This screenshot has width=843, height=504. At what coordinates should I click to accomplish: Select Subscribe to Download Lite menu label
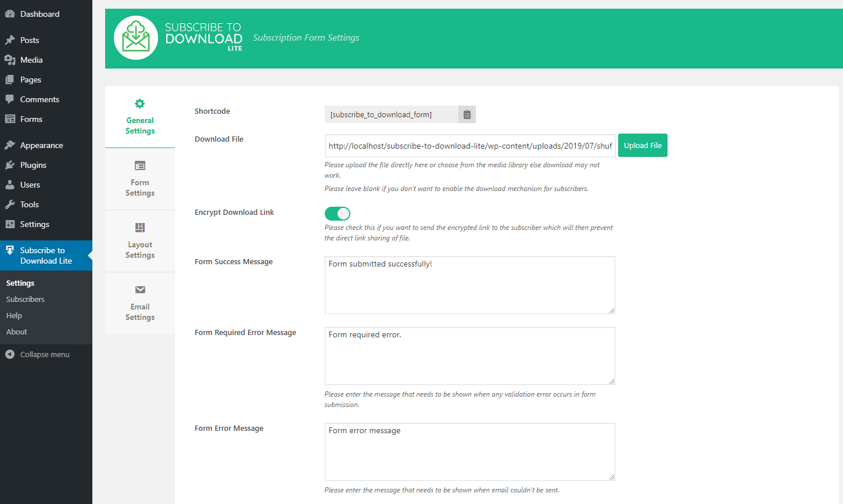pyautogui.click(x=46, y=255)
